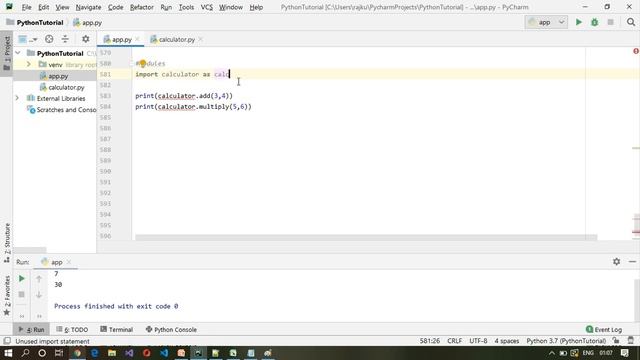Collapse the PythonTutorial root folder
The height and width of the screenshot is (360, 640).
(18, 53)
